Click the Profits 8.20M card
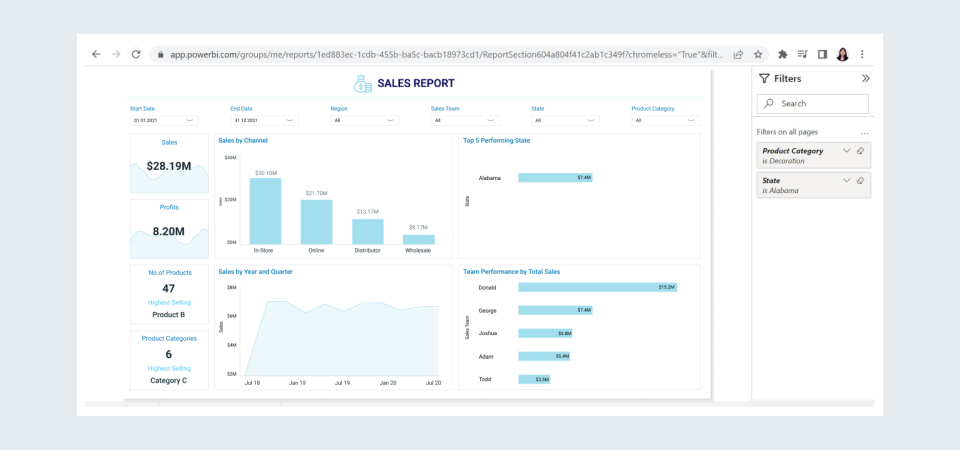The image size is (960, 450). point(169,229)
